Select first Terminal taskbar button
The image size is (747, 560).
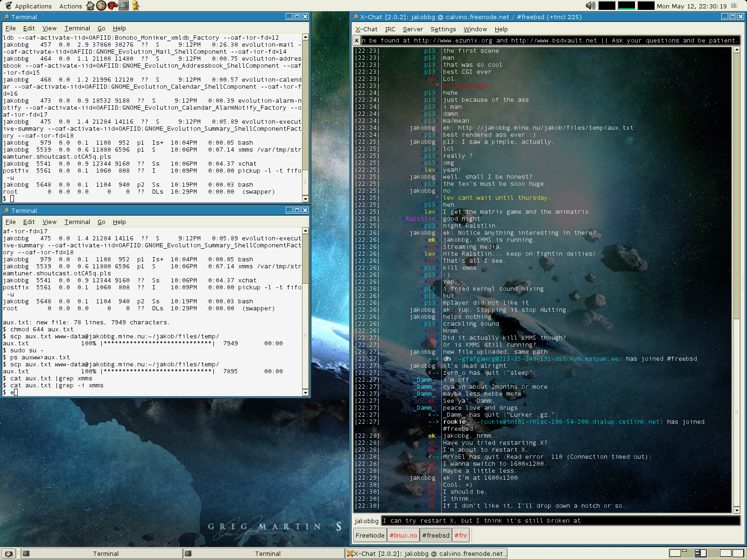(x=102, y=553)
